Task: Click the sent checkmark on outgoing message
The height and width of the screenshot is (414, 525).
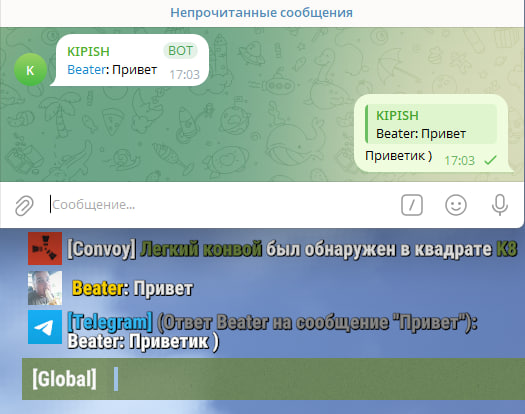Action: tap(490, 160)
